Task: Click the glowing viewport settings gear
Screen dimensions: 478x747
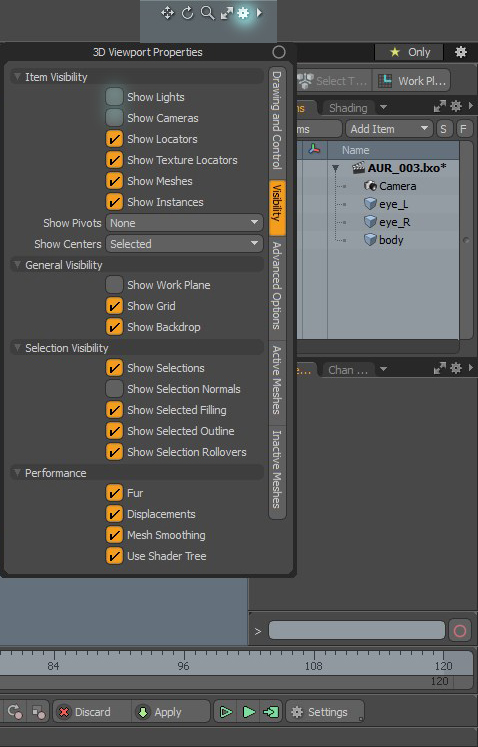Action: tap(243, 13)
